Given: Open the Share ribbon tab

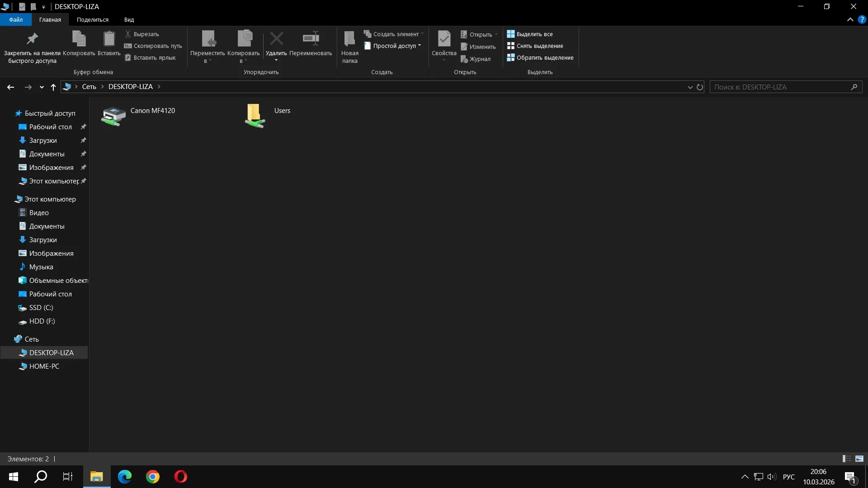Looking at the screenshot, I should tap(92, 19).
